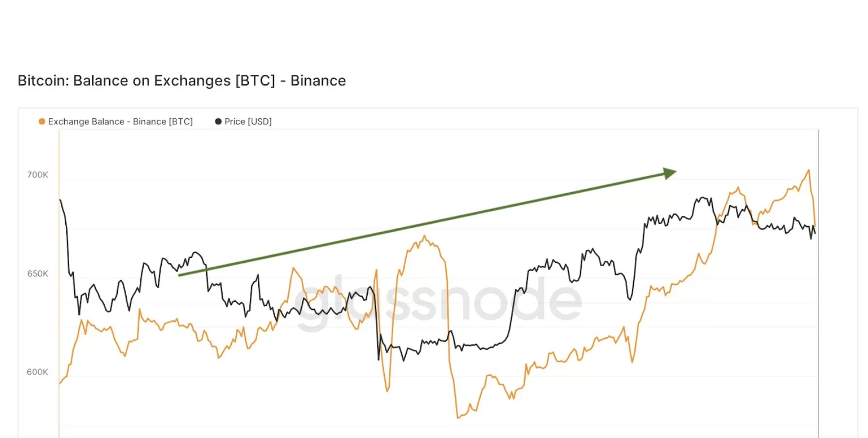Viewport: 868px width, 438px height.
Task: Click the orange line's lowest trough
Action: [x=458, y=417]
